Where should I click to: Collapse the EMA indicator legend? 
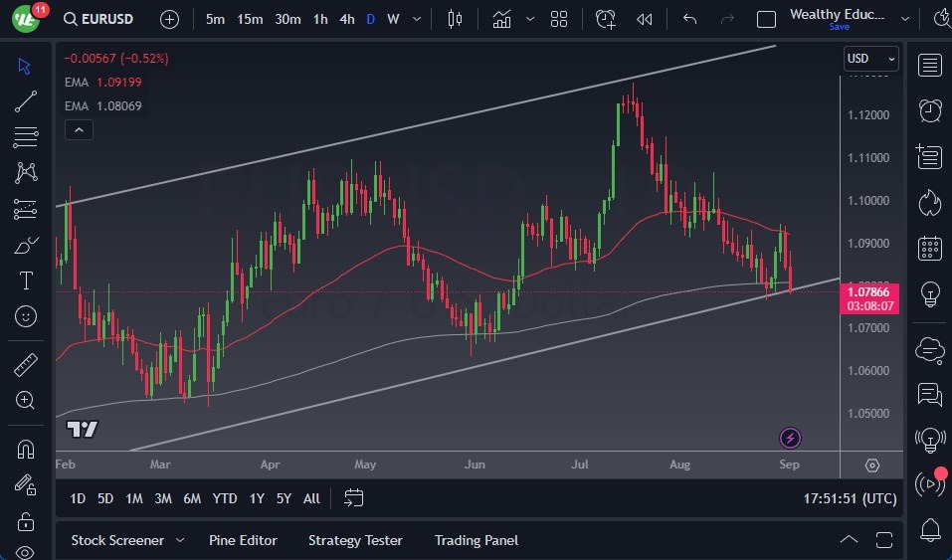click(79, 129)
